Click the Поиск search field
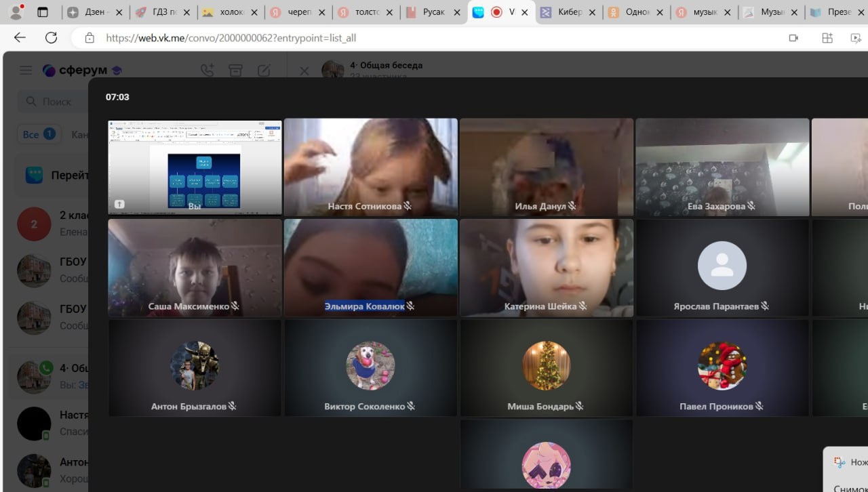Image resolution: width=868 pixels, height=492 pixels. coord(53,102)
